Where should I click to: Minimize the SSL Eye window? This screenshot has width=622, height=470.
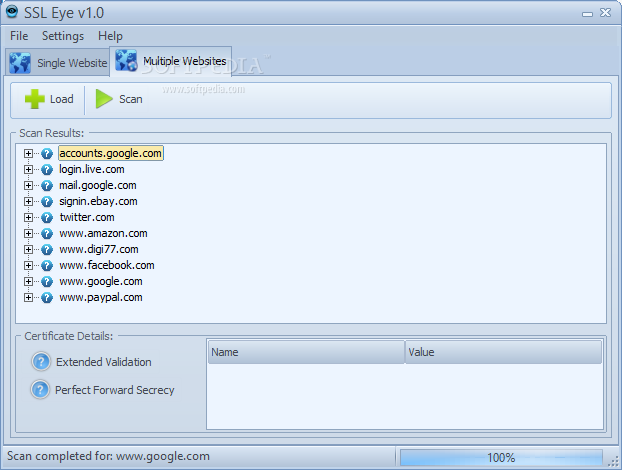587,13
